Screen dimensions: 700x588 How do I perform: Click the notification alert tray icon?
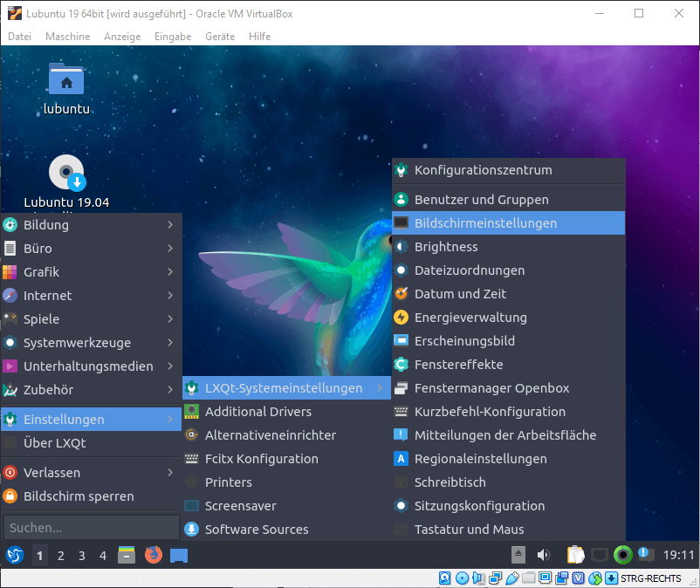(x=646, y=555)
